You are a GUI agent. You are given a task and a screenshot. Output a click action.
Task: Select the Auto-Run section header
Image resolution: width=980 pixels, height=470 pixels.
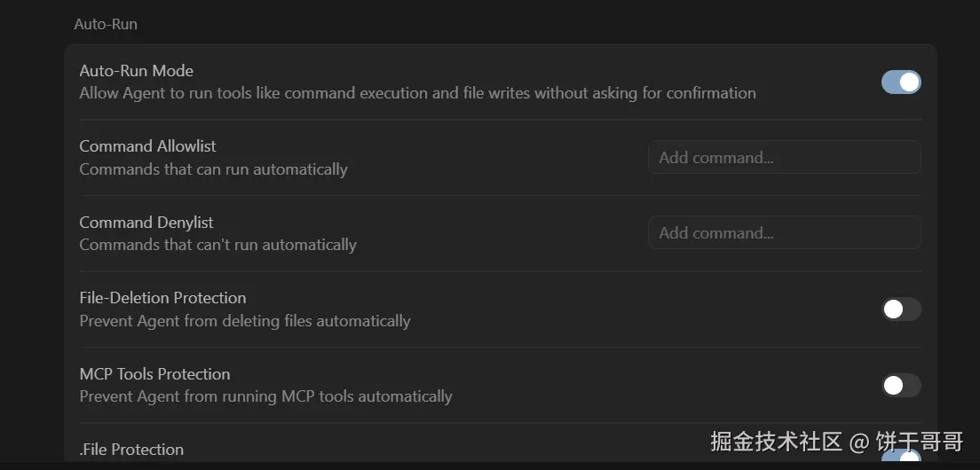(106, 24)
